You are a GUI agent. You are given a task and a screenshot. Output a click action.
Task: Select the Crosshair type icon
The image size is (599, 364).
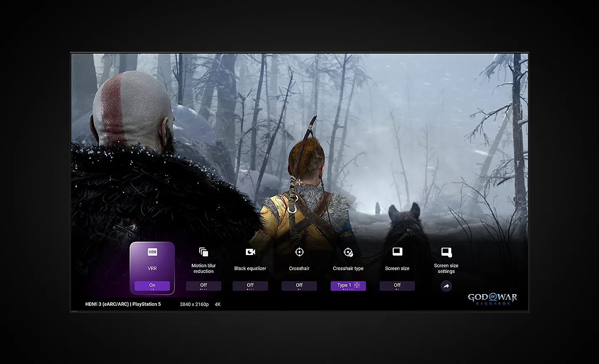(348, 252)
